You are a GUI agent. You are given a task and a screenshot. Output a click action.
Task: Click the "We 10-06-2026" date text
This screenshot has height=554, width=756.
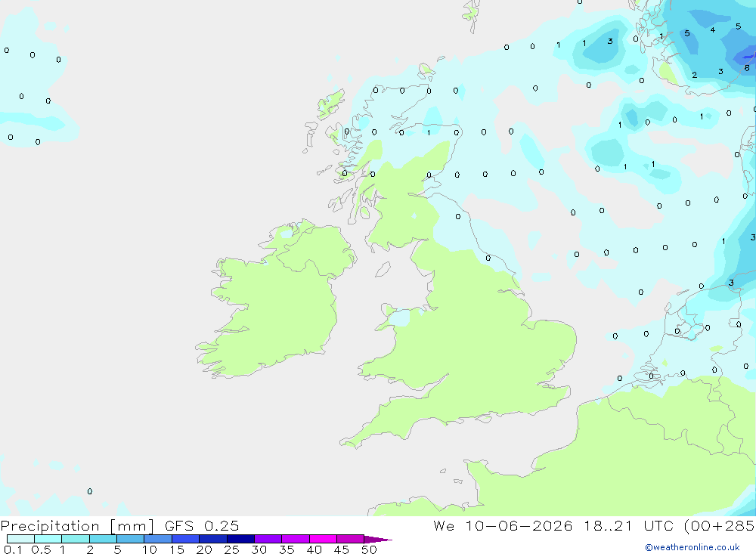click(x=503, y=526)
